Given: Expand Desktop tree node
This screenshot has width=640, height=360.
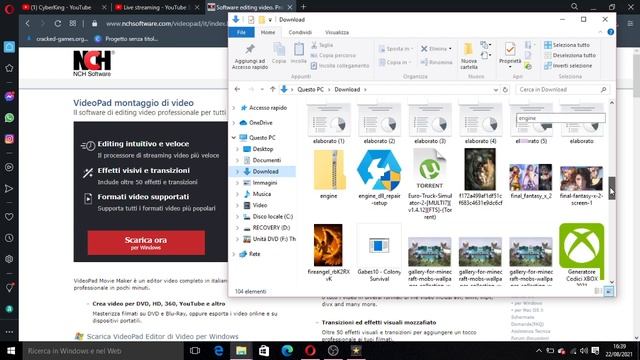Looking at the screenshot, I should click(238, 149).
